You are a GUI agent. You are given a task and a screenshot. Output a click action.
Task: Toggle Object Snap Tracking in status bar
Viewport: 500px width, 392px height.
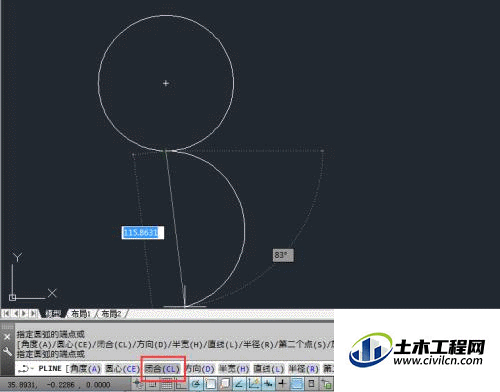[239, 384]
